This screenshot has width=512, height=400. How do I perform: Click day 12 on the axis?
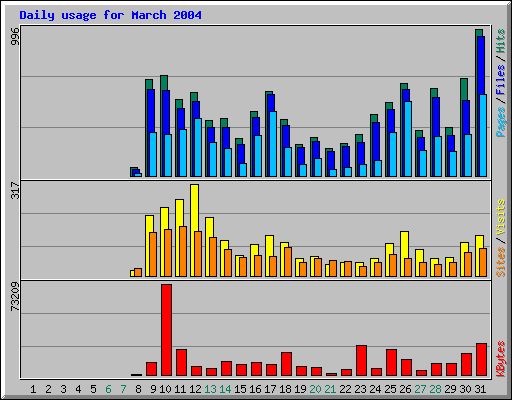pyautogui.click(x=195, y=389)
